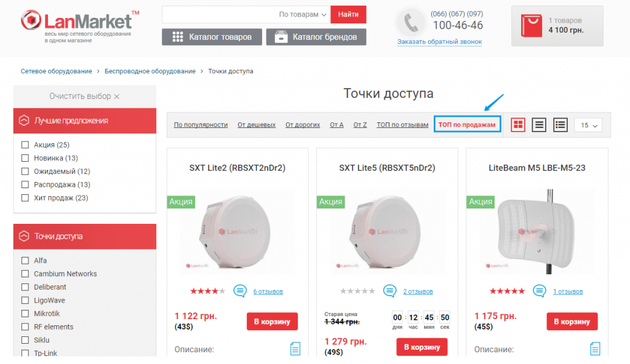Viewport: 630px width, 364px height.
Task: Tick the Распродажа (13) checkbox
Action: [x=25, y=184]
